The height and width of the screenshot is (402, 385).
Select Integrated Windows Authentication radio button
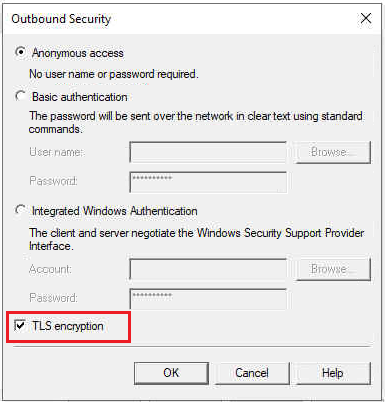pyautogui.click(x=21, y=210)
